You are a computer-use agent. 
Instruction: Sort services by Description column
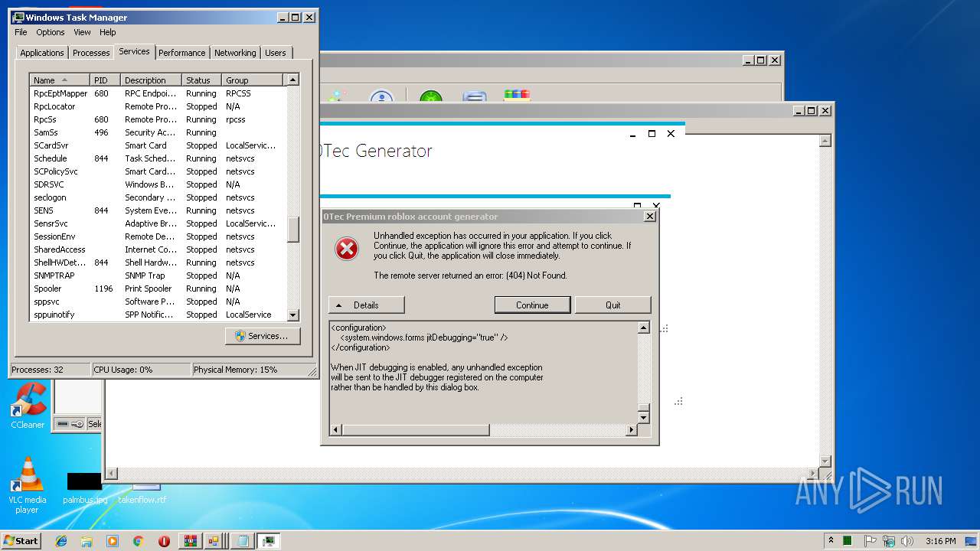click(152, 80)
